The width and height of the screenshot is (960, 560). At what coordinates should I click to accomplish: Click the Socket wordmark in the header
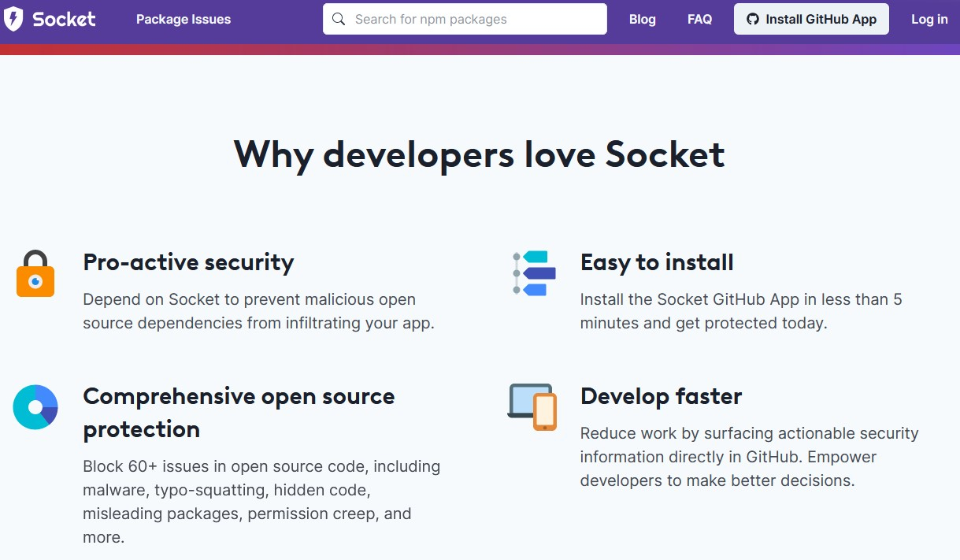[x=64, y=19]
